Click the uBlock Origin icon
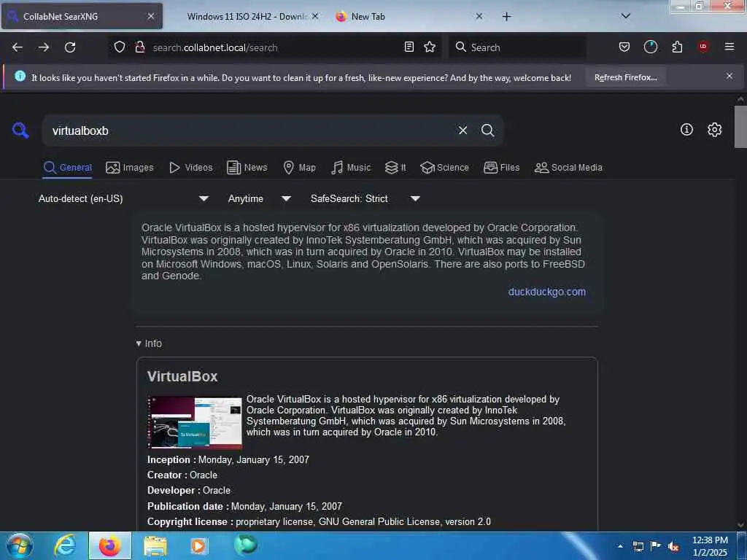747x560 pixels. coord(703,47)
